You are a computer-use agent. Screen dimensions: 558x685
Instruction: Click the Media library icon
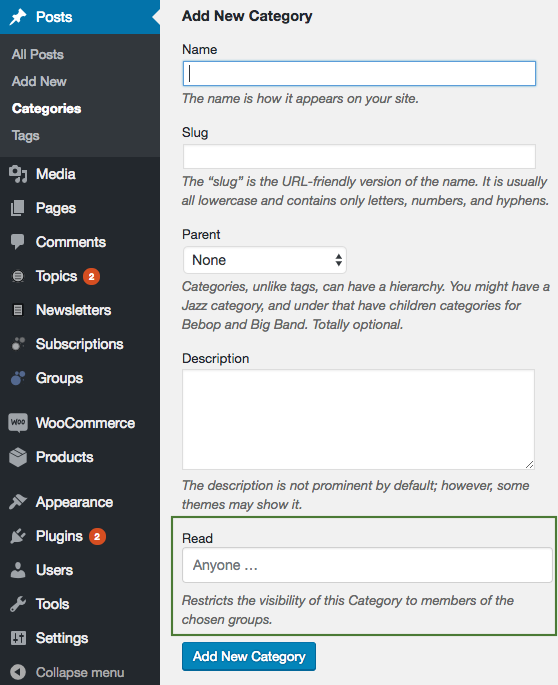click(18, 174)
